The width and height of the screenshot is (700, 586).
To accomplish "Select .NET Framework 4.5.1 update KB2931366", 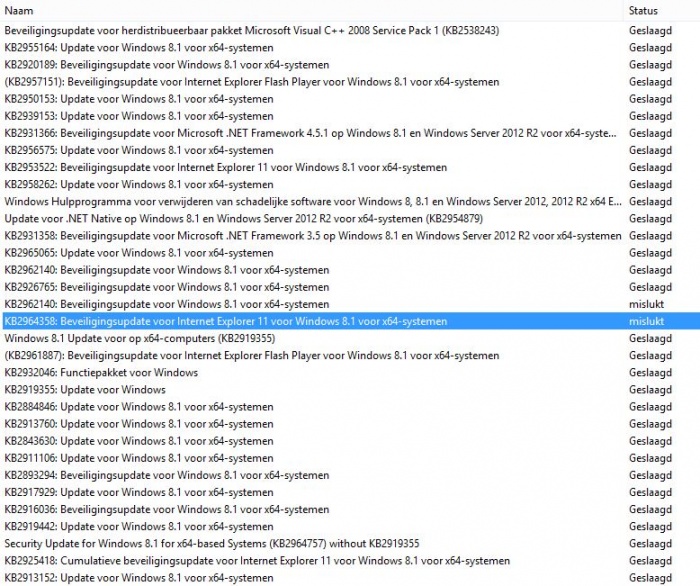I will (x=350, y=133).
